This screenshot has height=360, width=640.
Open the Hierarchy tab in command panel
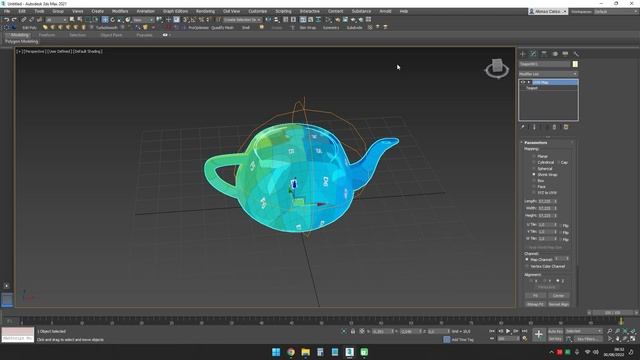click(544, 54)
